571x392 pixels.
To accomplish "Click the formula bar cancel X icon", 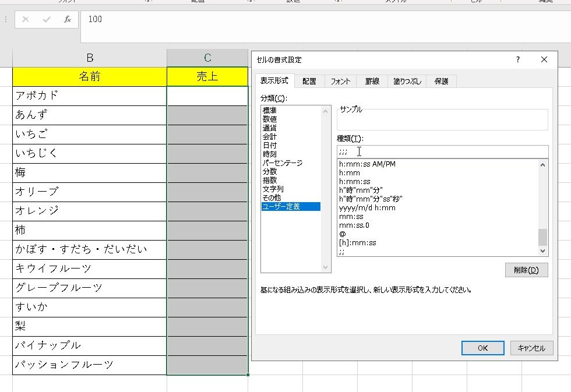I will click(26, 20).
